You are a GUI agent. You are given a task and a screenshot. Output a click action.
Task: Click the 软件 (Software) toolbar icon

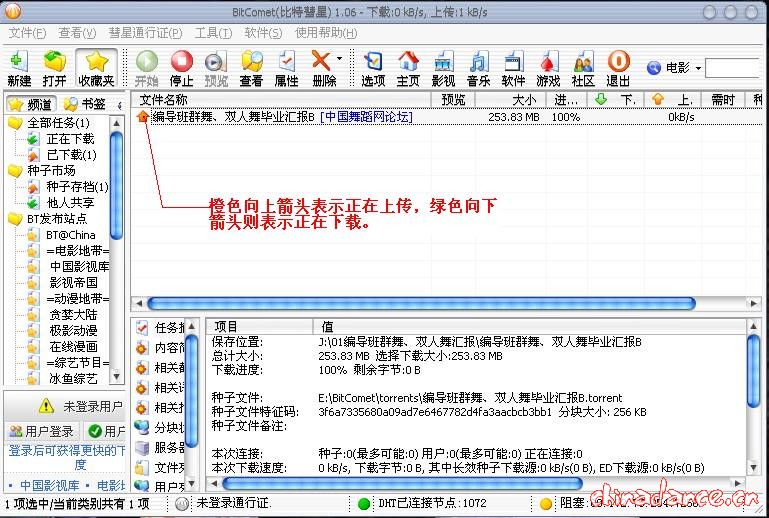513,68
